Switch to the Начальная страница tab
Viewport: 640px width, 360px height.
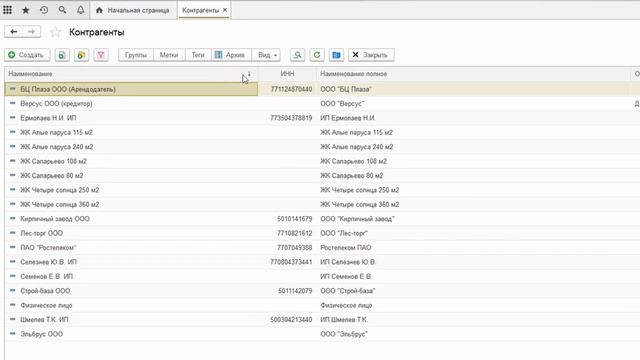point(132,10)
